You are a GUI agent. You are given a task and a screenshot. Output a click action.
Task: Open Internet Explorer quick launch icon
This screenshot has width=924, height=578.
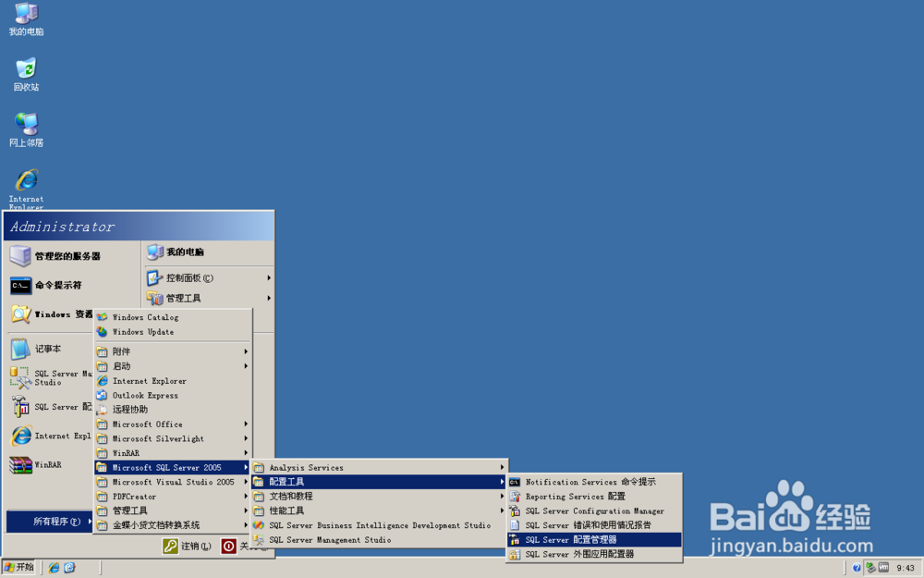pyautogui.click(x=54, y=568)
